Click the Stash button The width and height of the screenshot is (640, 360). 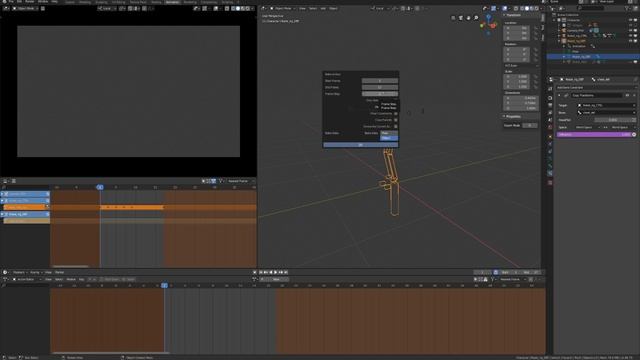129,279
